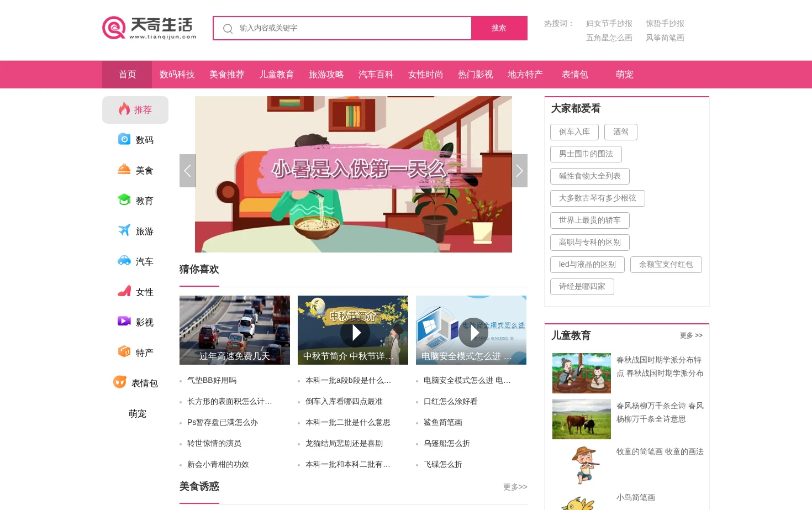Screen dimensions: 812x510
Task: Open 更多 >> link in 儿童教育
Action: (691, 335)
